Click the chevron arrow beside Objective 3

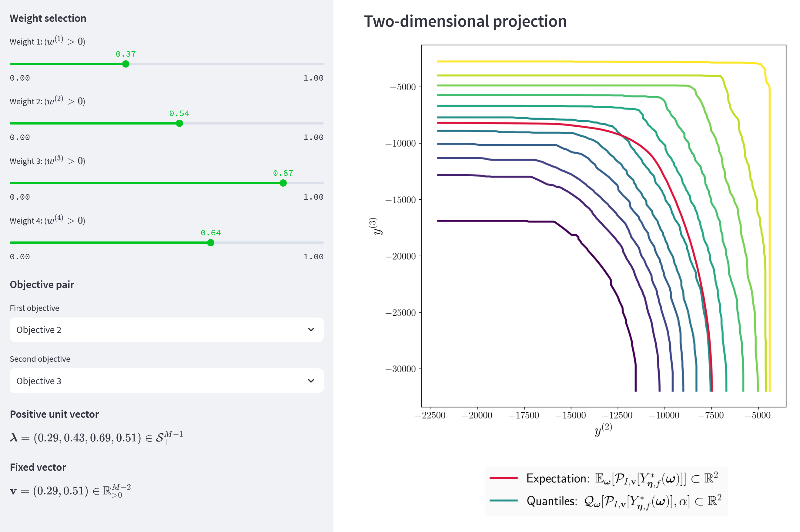[x=310, y=381]
